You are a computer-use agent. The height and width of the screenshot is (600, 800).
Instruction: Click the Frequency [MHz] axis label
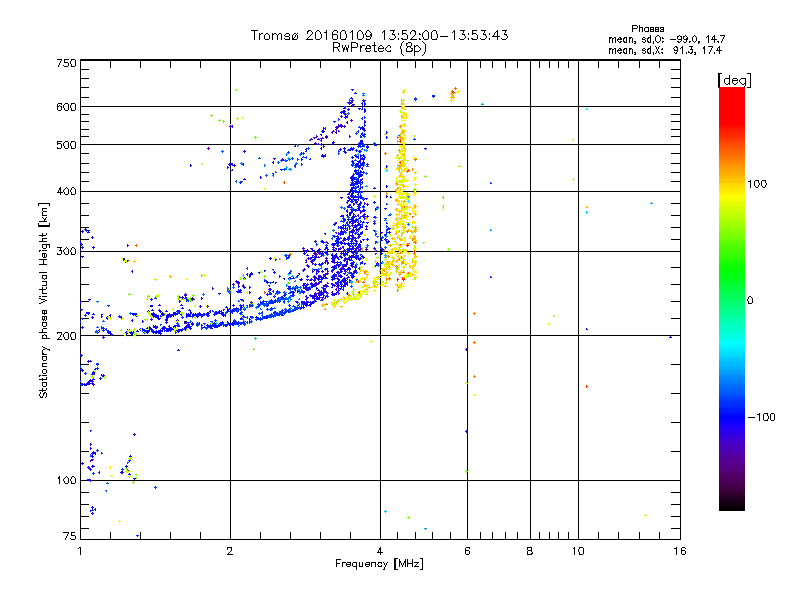pos(379,565)
